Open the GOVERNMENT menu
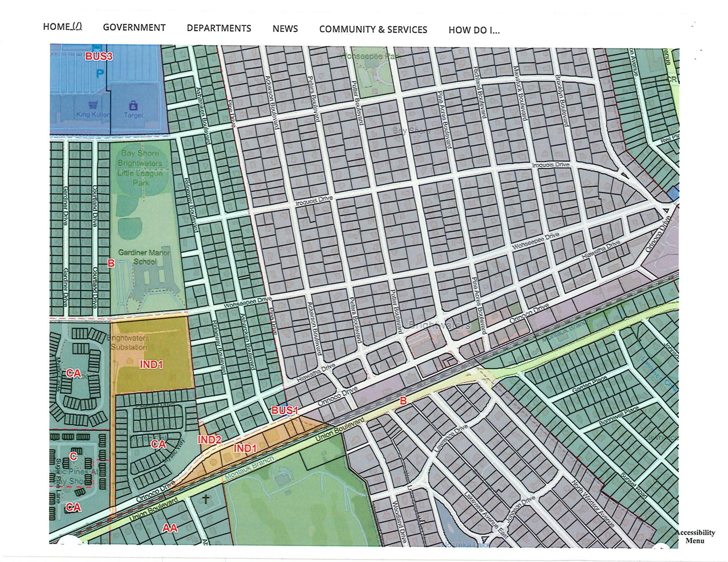Viewport: 728px width, 562px height. [x=134, y=27]
